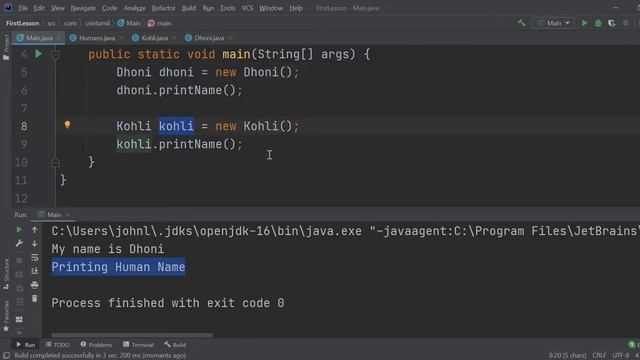The image size is (640, 360).
Task: Open the Structure tool window stripe
Action: coord(6,274)
